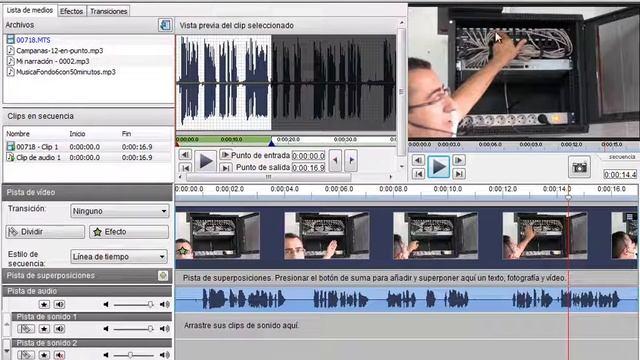Click Nombre column header in clips list
This screenshot has height=360, width=640.
tap(18, 134)
